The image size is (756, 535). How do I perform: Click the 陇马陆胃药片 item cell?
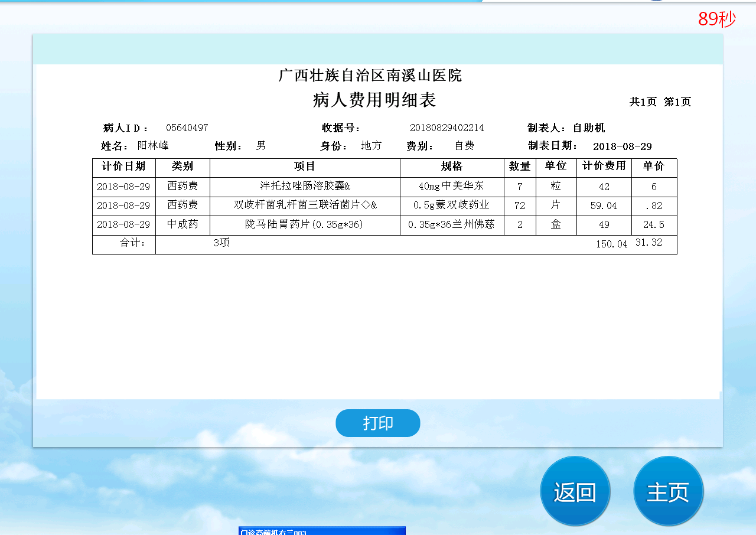(305, 225)
